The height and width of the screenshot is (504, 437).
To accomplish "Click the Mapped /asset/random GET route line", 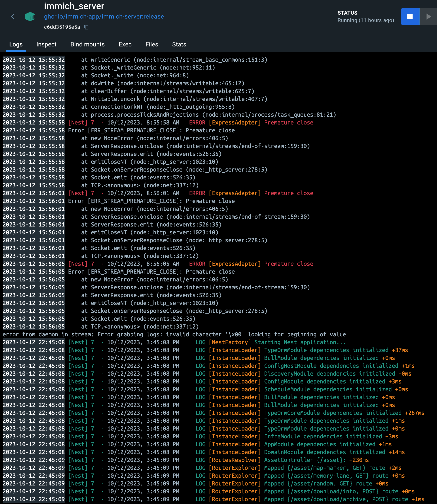I will 326,483.
